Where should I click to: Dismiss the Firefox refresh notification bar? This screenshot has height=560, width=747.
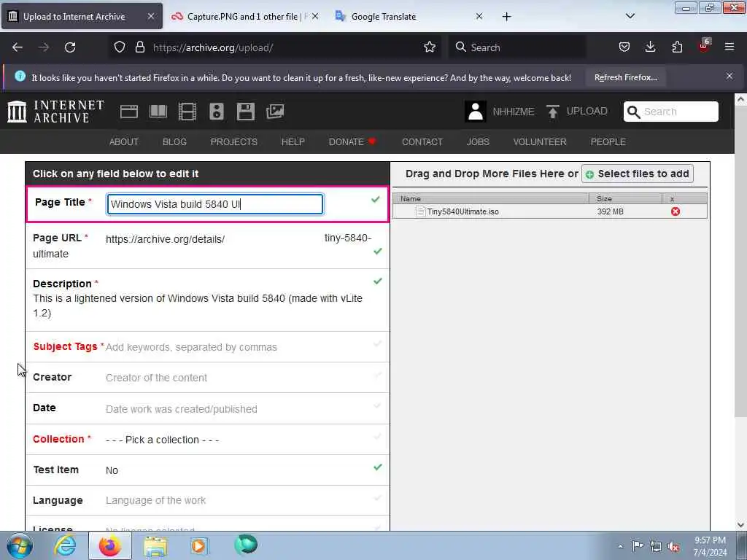[x=729, y=76]
